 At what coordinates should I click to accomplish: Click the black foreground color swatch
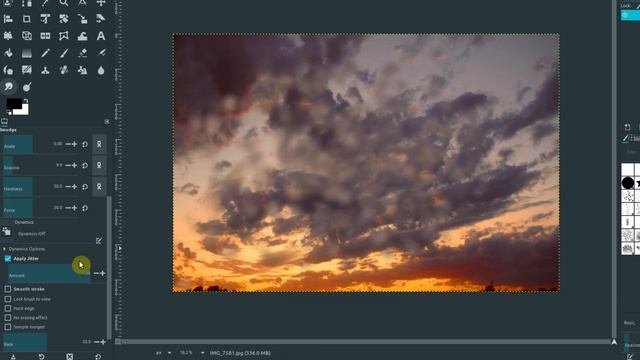13,104
